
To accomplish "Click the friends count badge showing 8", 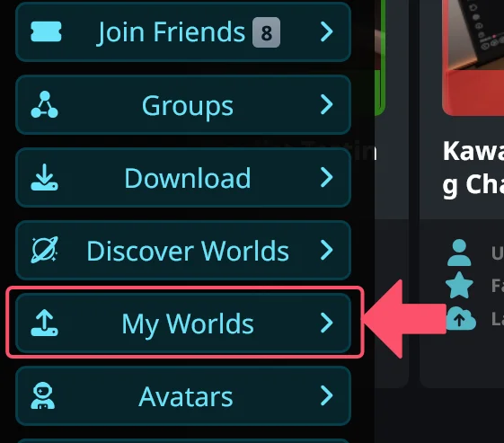I will [267, 32].
